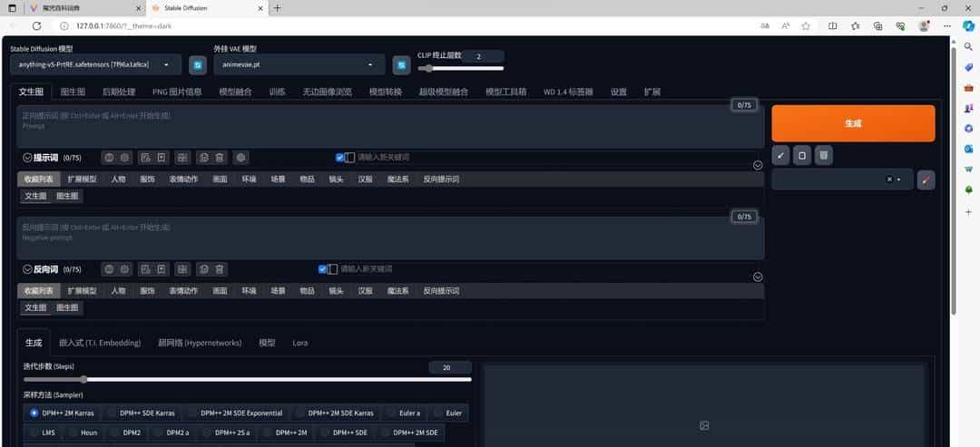Image resolution: width=980 pixels, height=447 pixels.
Task: Select 人物 category under 提示词
Action: click(118, 180)
